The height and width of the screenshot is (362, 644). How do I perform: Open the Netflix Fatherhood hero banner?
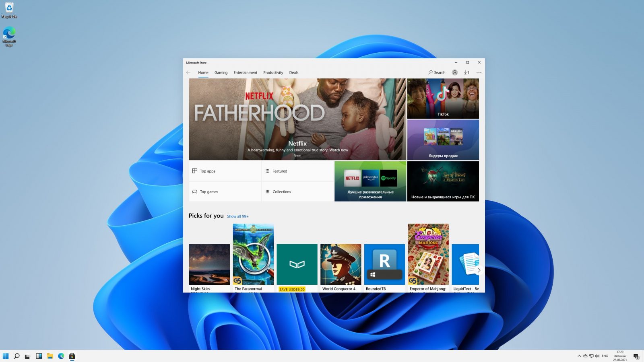point(297,119)
